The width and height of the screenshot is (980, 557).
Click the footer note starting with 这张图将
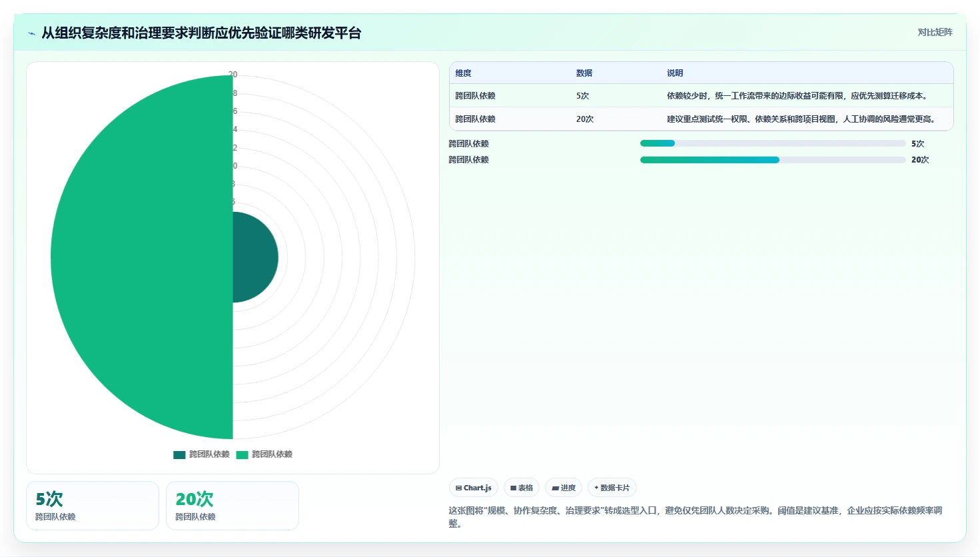696,517
